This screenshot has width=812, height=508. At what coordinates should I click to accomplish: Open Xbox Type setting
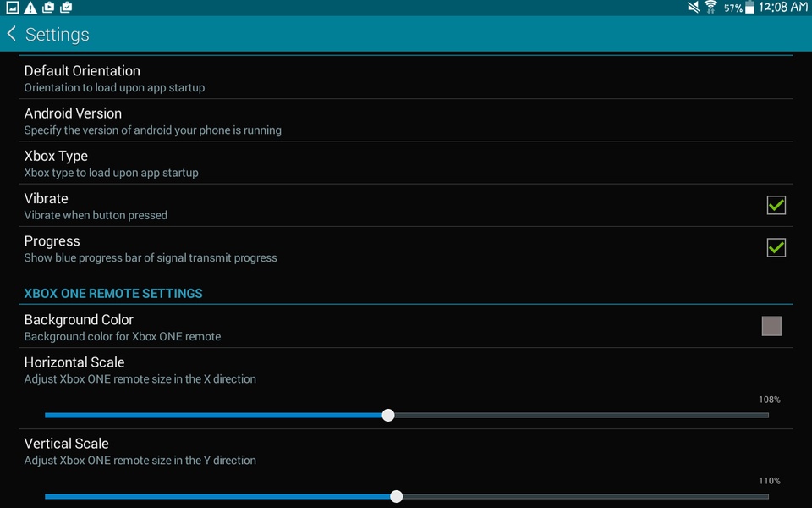point(405,163)
